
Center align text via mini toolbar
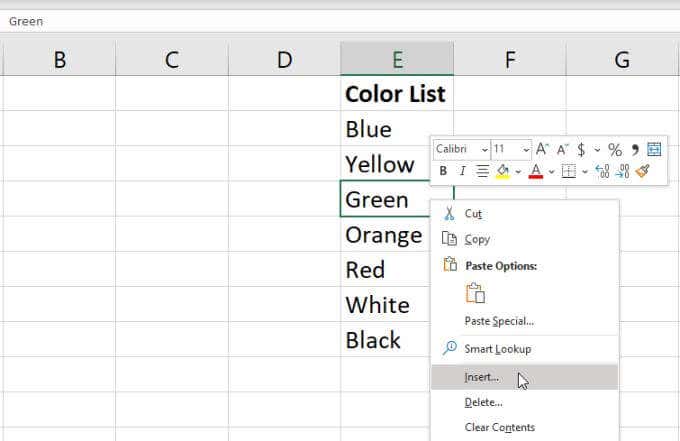click(482, 171)
